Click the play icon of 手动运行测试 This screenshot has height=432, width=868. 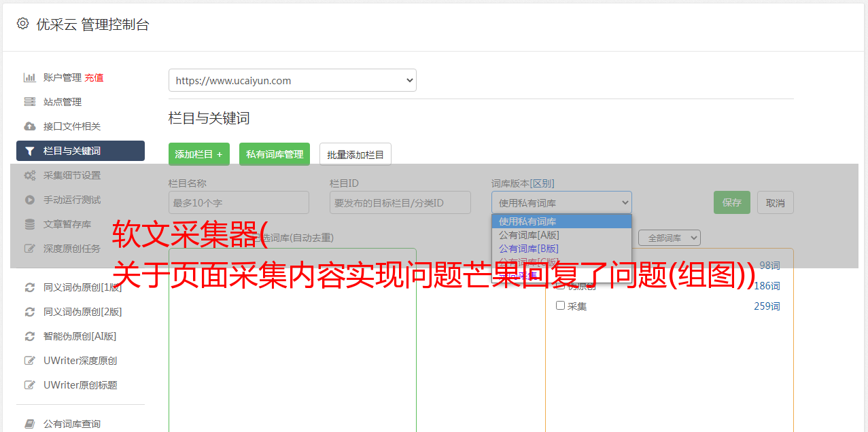click(x=30, y=200)
